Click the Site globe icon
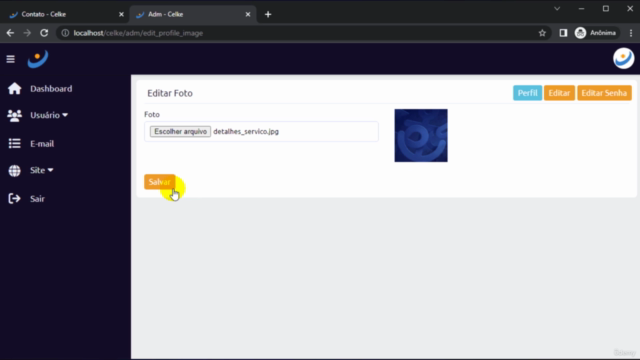640x360 pixels. click(x=14, y=171)
